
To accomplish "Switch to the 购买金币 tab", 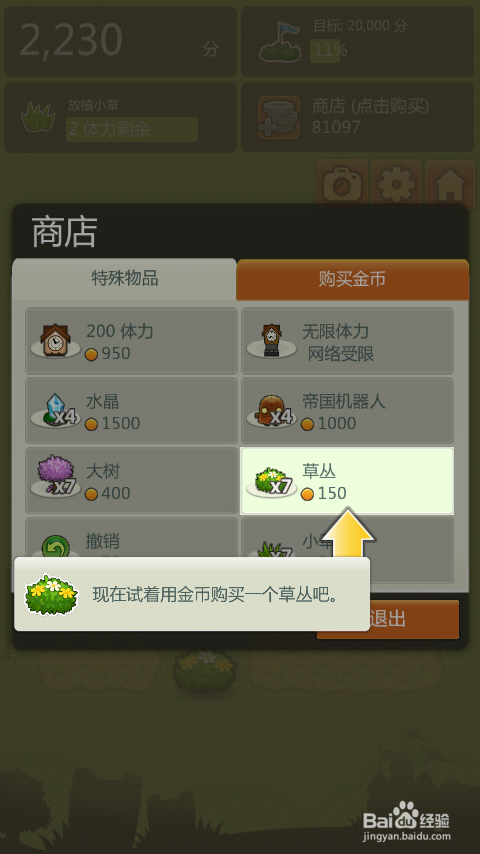I will [353, 279].
